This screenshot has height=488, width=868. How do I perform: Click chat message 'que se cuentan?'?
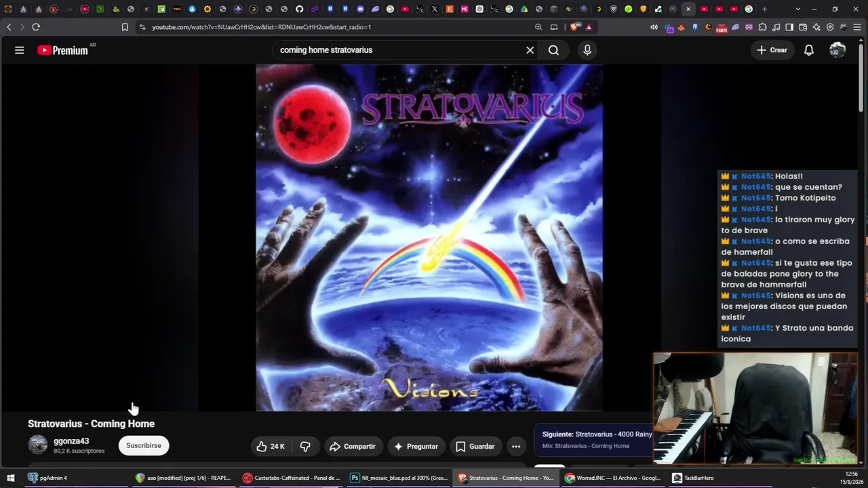(x=808, y=187)
